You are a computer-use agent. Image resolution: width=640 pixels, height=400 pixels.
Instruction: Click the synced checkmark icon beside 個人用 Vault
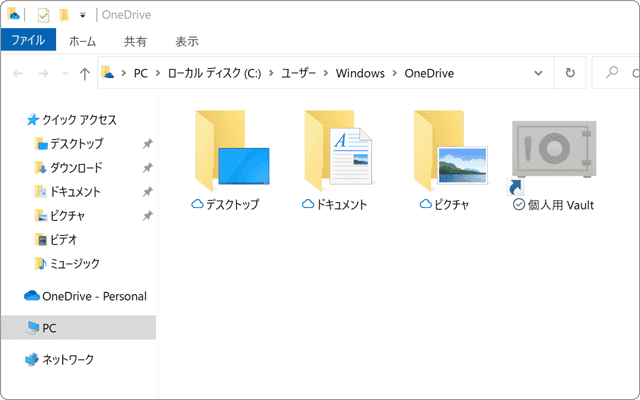coord(518,204)
